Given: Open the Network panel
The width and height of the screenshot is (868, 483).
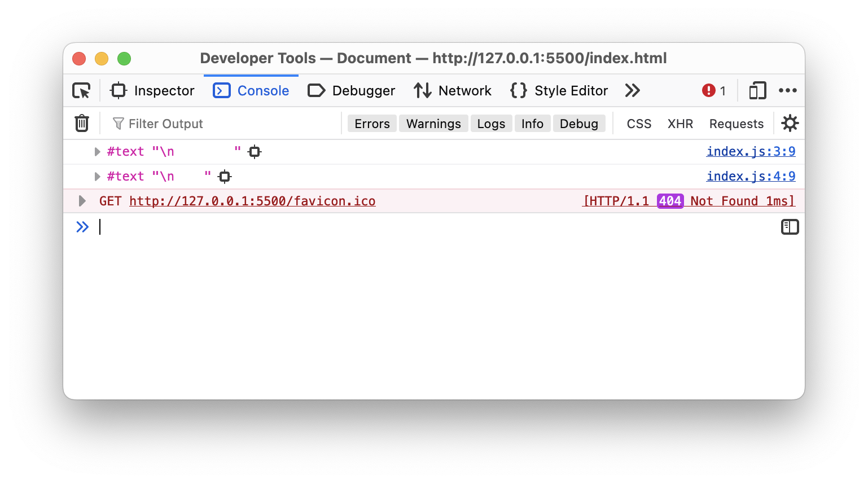Looking at the screenshot, I should (x=452, y=90).
